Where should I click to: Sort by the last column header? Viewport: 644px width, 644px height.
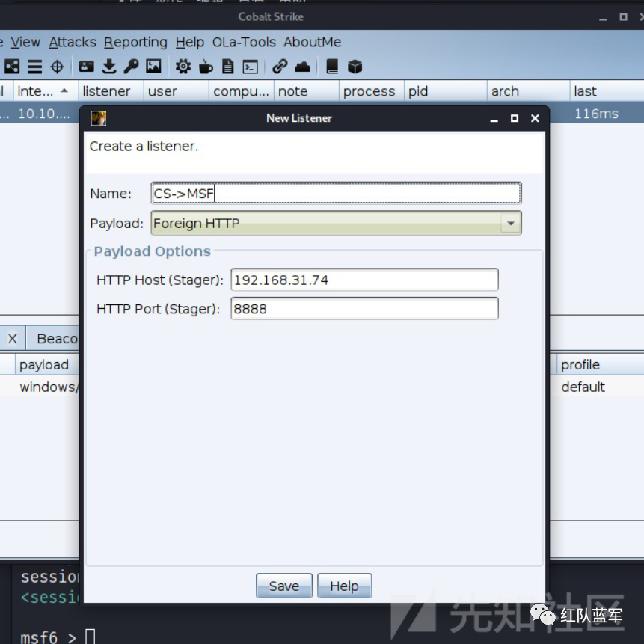pyautogui.click(x=607, y=91)
